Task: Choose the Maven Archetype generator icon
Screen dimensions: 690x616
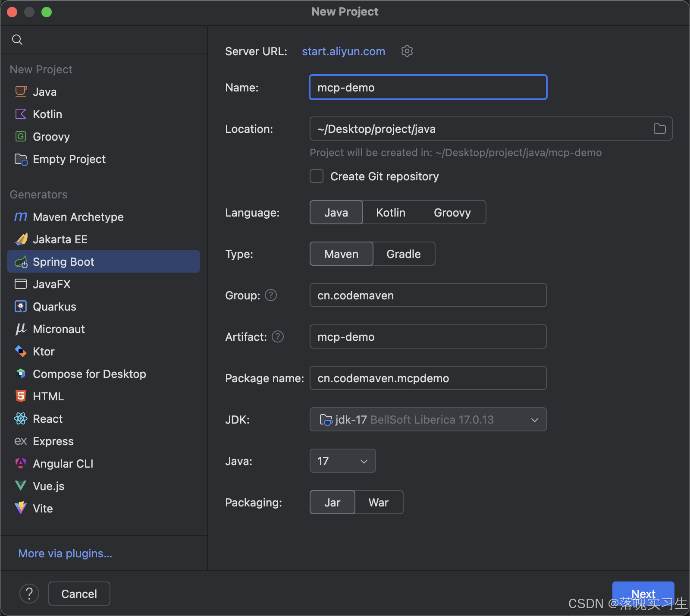Action: [21, 217]
